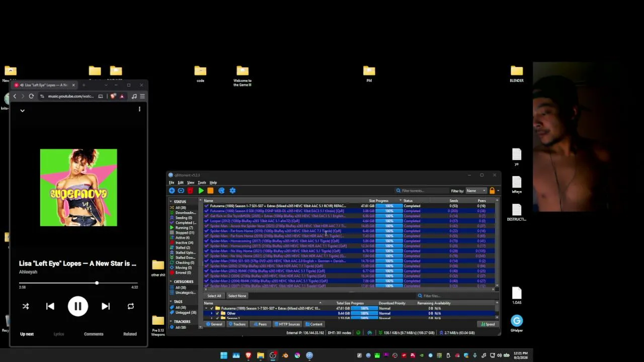Open the PM folder on the desktop
The height and width of the screenshot is (362, 644).
[369, 74]
